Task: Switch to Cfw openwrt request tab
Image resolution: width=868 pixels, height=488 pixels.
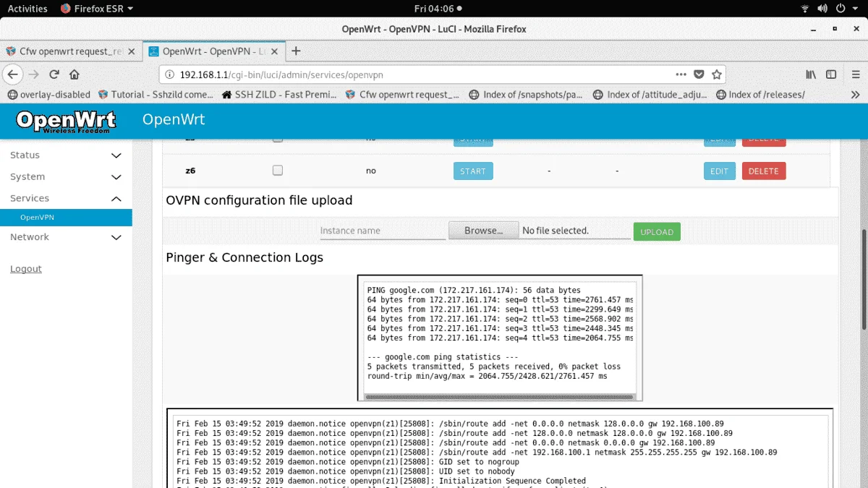Action: pyautogui.click(x=71, y=51)
